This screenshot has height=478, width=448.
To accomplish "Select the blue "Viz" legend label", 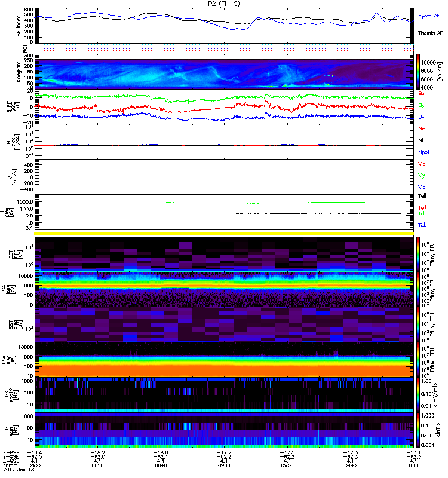I will pyautogui.click(x=422, y=188).
